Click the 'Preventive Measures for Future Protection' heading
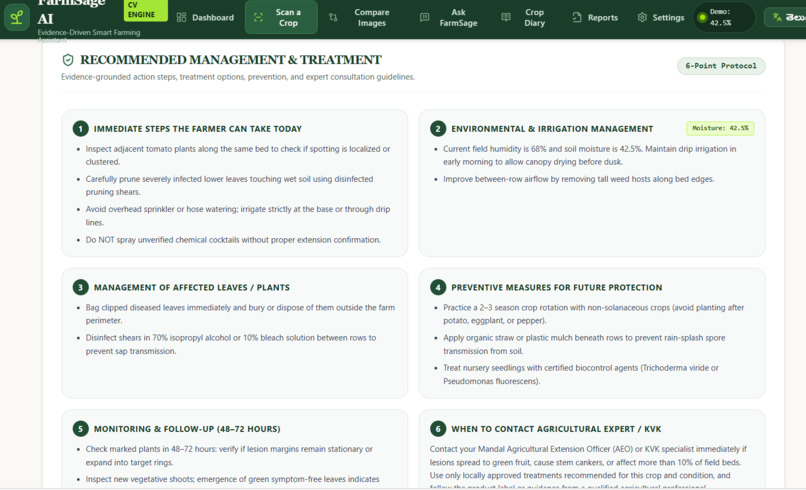This screenshot has width=806, height=490. (557, 287)
